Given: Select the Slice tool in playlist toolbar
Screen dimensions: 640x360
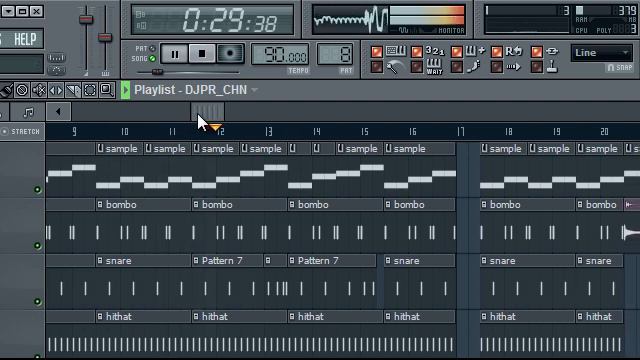Looking at the screenshot, I should 73,90.
